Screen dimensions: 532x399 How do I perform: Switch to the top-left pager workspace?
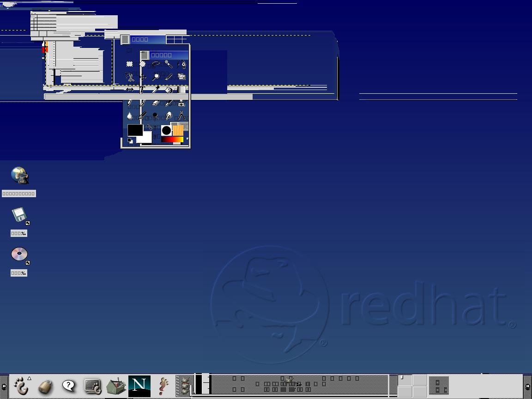pyautogui.click(x=405, y=380)
